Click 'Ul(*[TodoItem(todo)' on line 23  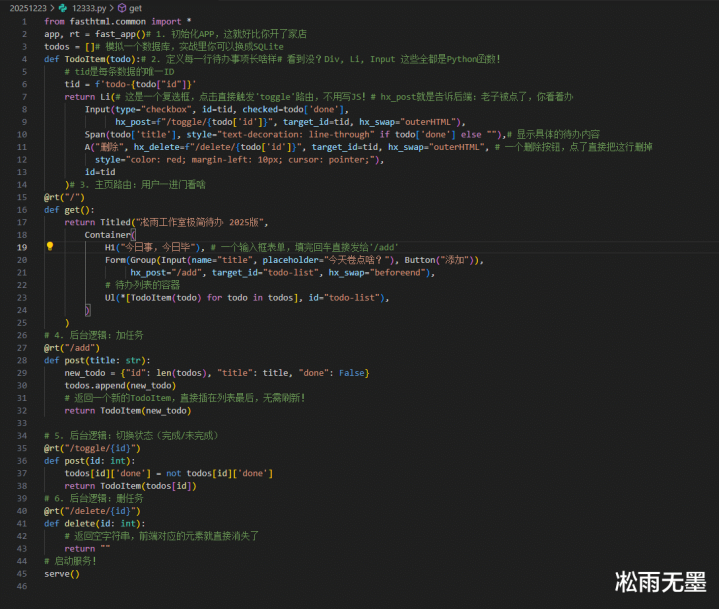[153, 298]
